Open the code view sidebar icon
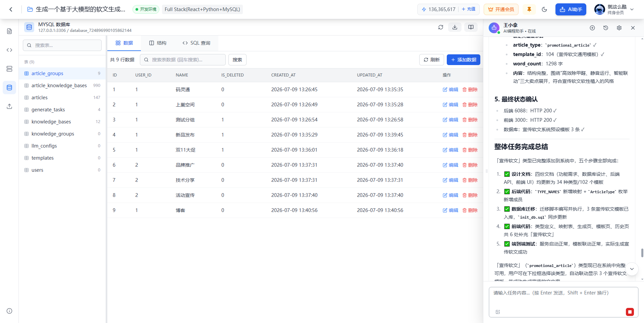 click(x=9, y=50)
